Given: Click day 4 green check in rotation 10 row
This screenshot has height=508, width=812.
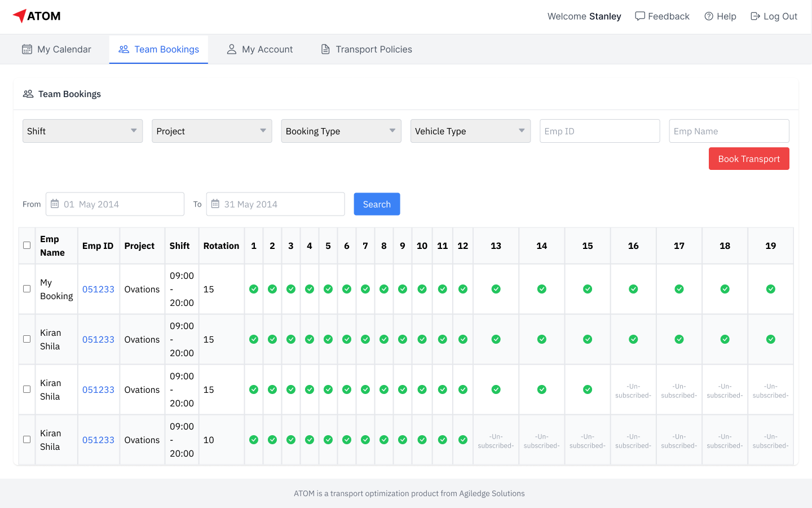Looking at the screenshot, I should click(310, 440).
